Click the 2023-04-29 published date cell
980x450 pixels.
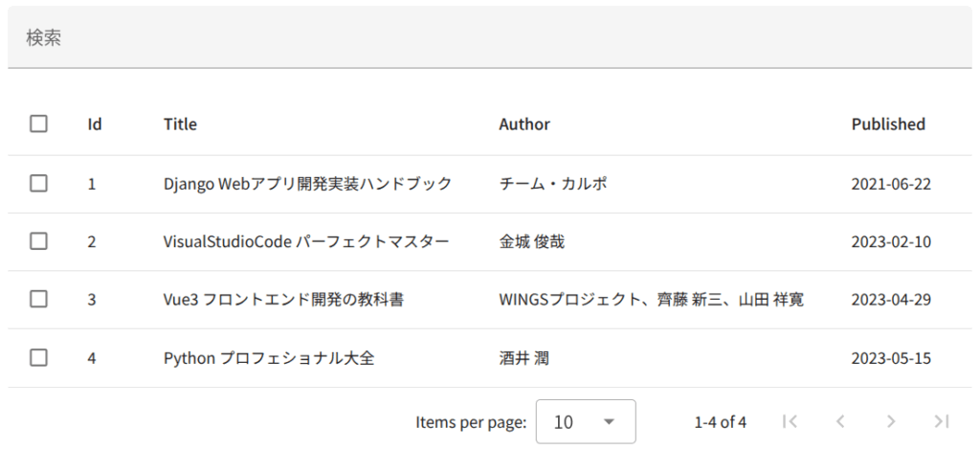(891, 300)
